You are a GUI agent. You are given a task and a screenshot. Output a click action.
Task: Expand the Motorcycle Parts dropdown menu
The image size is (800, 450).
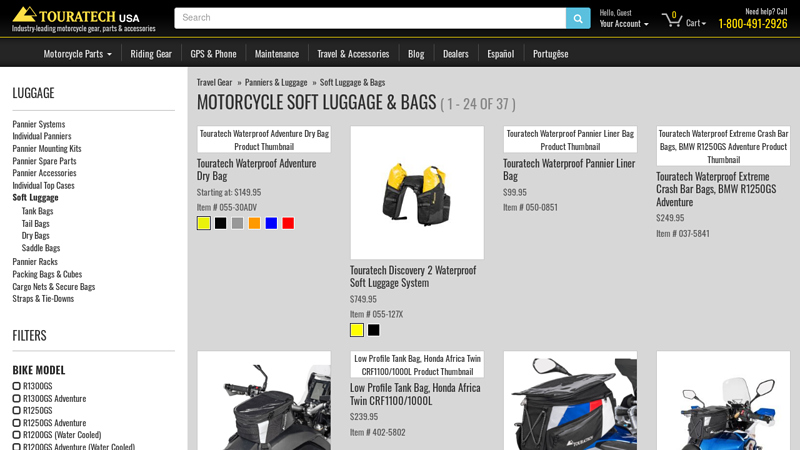(77, 54)
